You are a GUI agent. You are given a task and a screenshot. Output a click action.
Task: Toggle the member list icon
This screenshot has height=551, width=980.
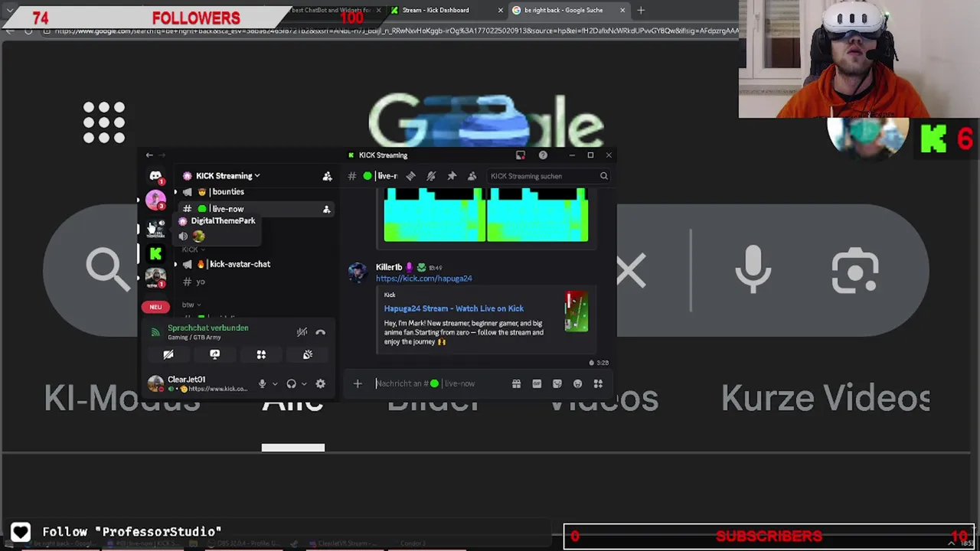[472, 176]
